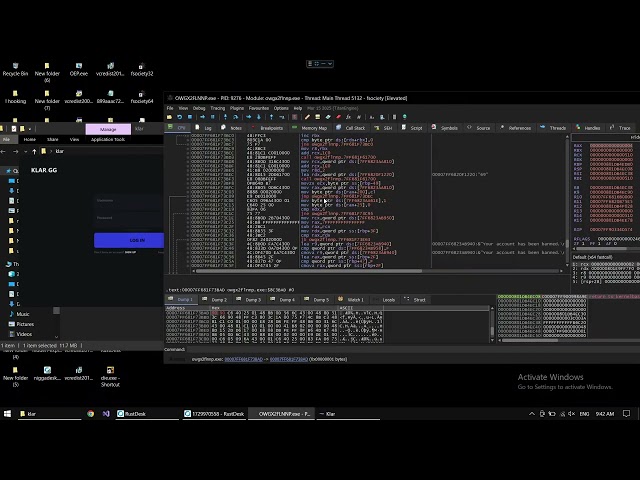Open Recycle Bin desktop icon

point(15,70)
